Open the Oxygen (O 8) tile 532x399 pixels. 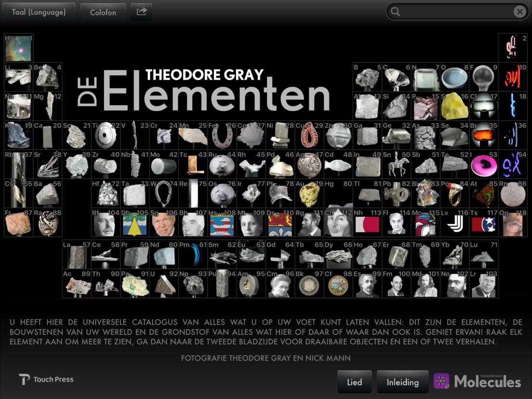tap(454, 77)
